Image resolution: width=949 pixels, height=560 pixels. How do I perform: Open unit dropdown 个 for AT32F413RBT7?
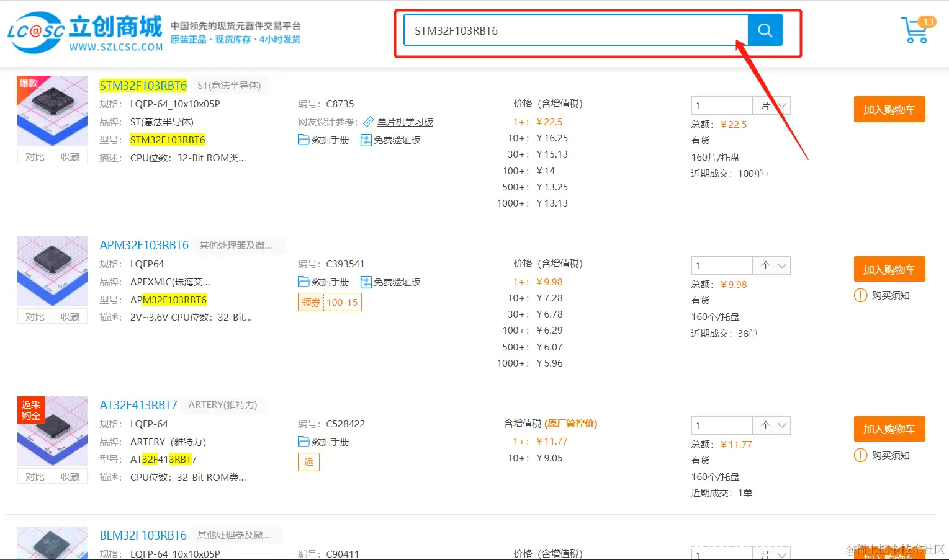click(771, 425)
